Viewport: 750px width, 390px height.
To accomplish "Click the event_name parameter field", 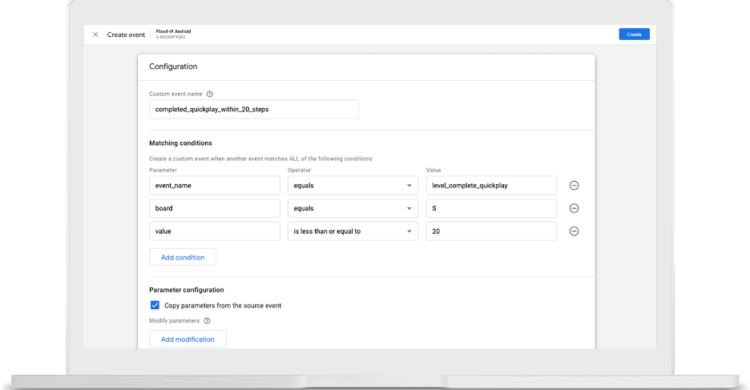I will pyautogui.click(x=214, y=185).
